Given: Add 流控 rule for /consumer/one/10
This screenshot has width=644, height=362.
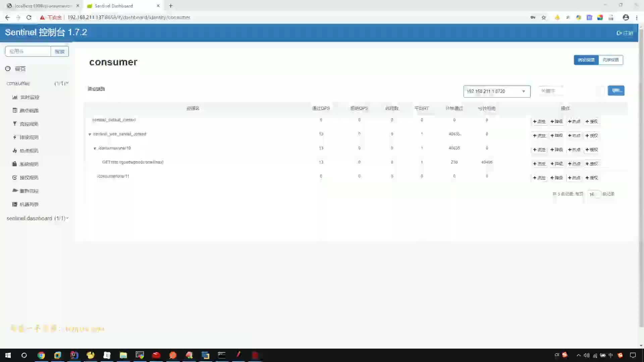Looking at the screenshot, I should point(539,150).
